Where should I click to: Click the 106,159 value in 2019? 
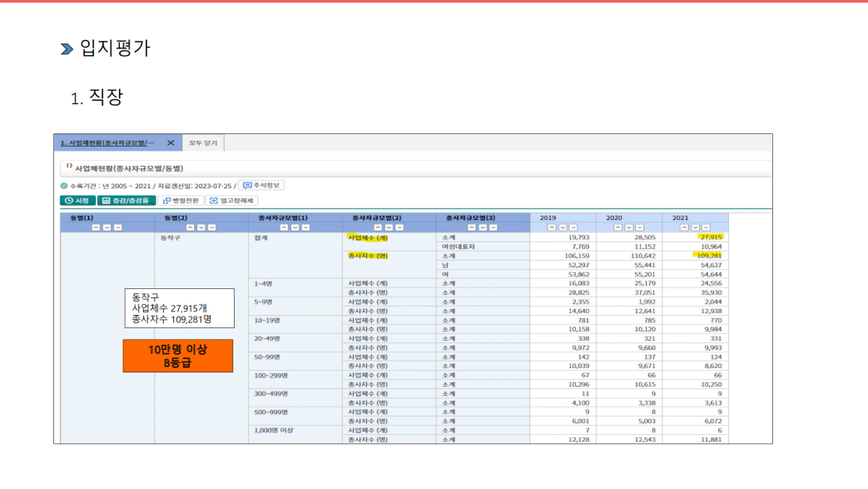[x=577, y=256]
